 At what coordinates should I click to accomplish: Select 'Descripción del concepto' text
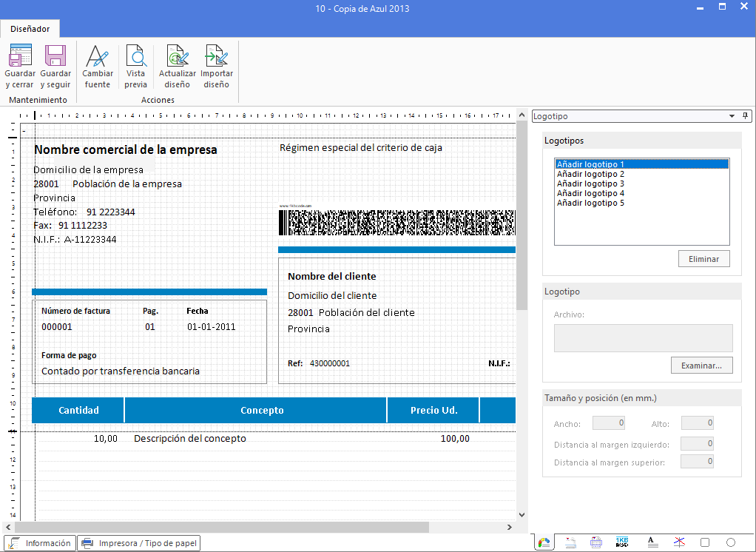[x=190, y=438]
